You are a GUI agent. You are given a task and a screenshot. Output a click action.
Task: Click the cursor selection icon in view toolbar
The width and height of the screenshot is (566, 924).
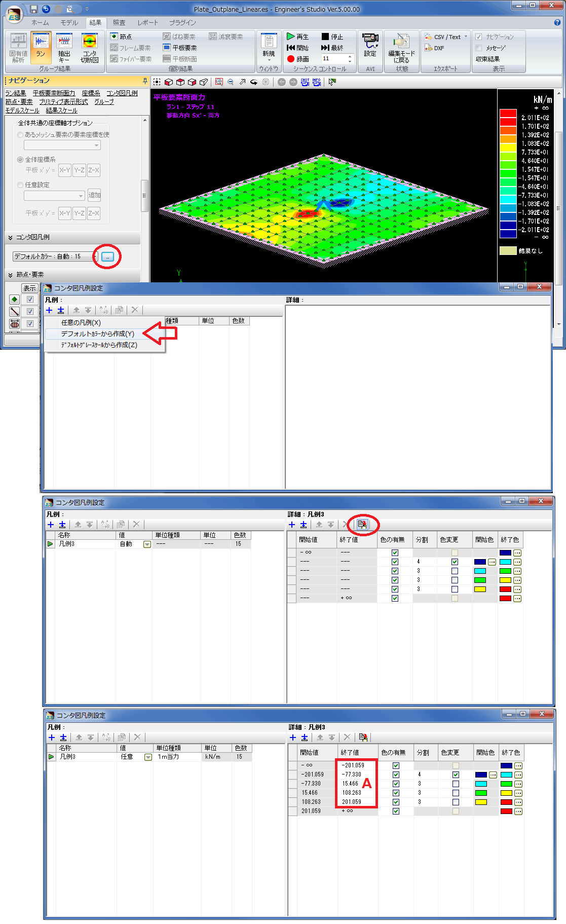point(332,82)
